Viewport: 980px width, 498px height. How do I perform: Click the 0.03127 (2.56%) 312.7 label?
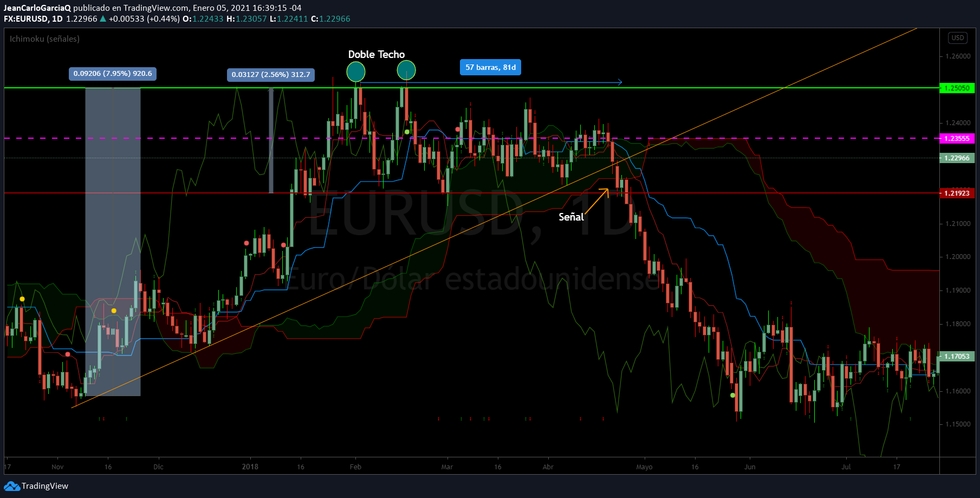271,75
